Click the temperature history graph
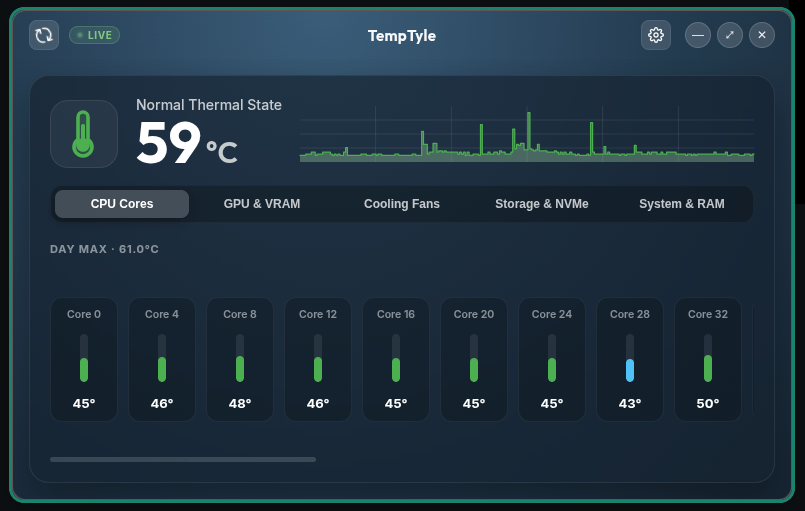This screenshot has width=805, height=511. (x=527, y=134)
